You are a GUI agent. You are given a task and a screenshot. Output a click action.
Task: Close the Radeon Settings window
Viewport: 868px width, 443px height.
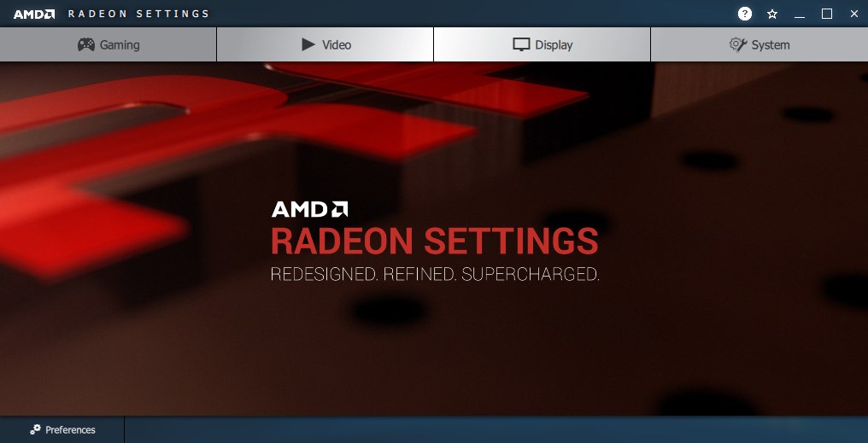854,14
